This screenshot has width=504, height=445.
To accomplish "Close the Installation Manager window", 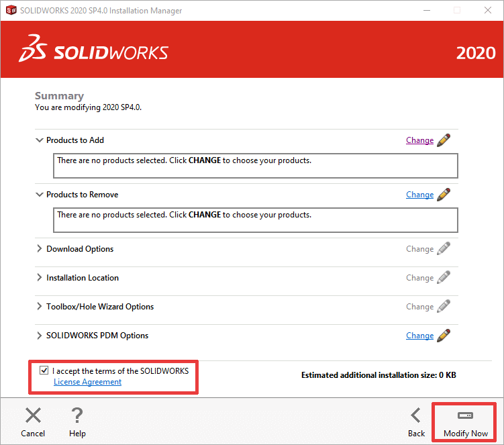I will [488, 10].
